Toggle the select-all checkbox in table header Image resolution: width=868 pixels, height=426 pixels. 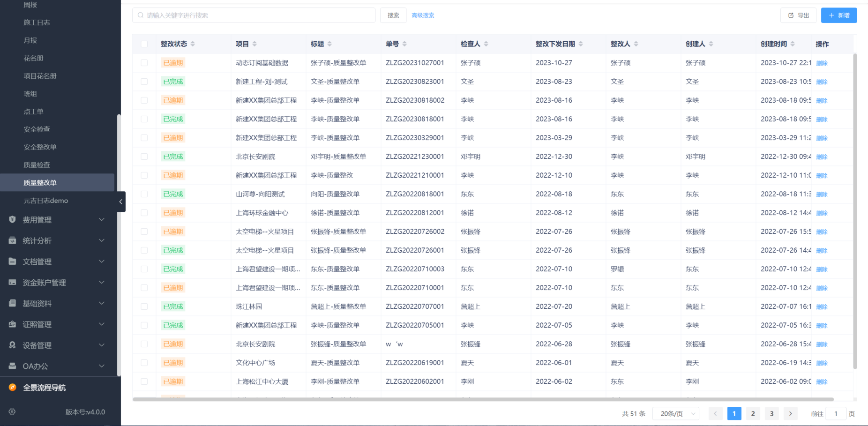(x=144, y=44)
